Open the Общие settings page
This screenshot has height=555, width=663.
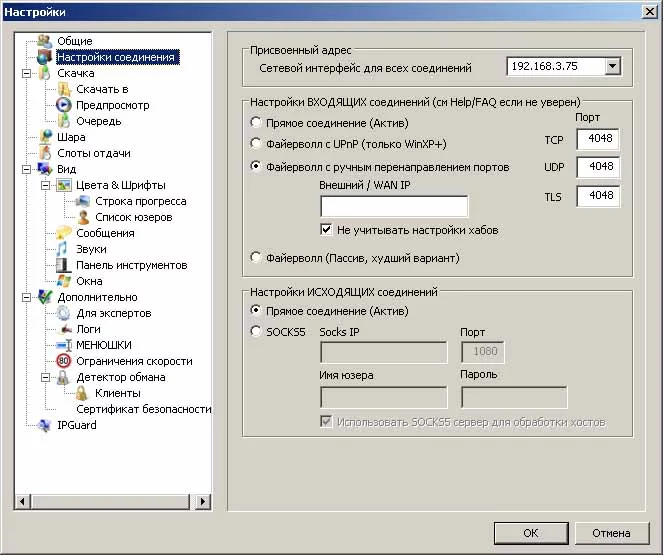pos(75,41)
